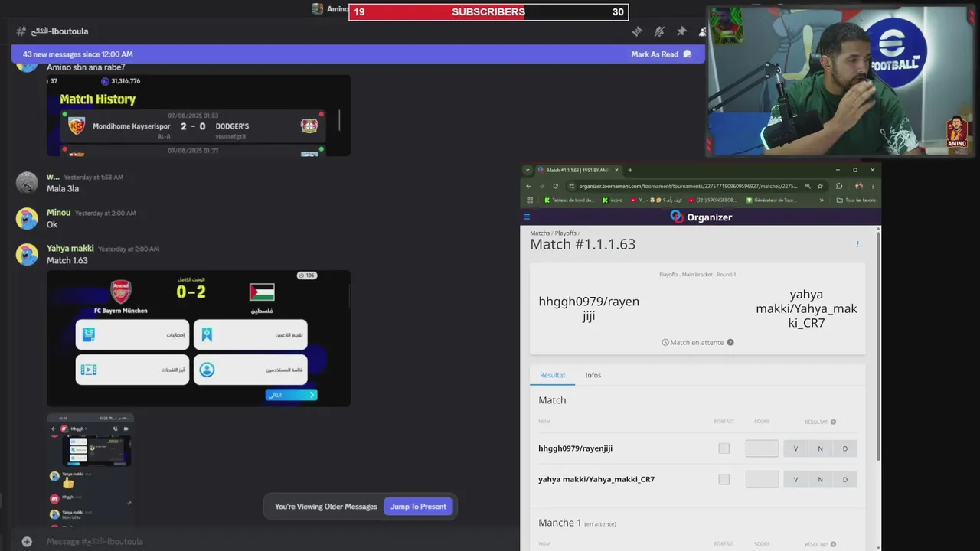This screenshot has width=980, height=551.
Task: Click Yahya makki's avatar in Discord chat
Action: (x=27, y=254)
